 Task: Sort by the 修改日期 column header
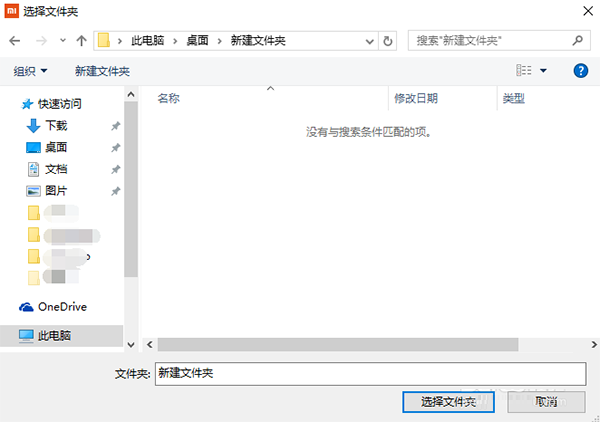[x=415, y=98]
